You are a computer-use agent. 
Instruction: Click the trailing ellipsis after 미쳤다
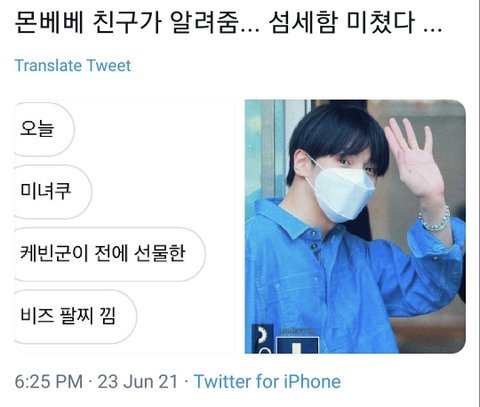(x=432, y=29)
